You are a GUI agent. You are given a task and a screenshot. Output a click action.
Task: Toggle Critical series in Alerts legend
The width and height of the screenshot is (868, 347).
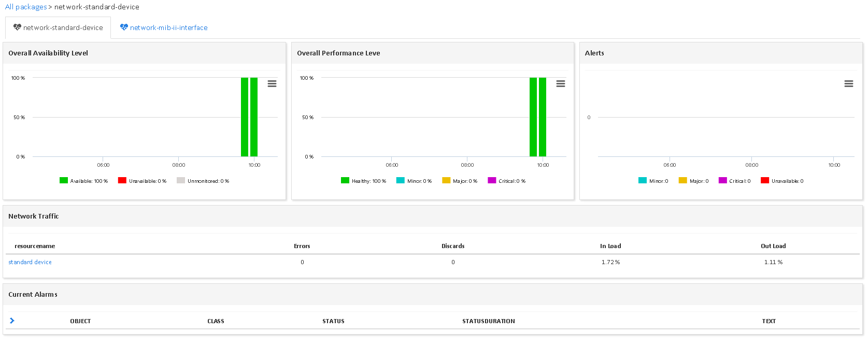click(735, 181)
